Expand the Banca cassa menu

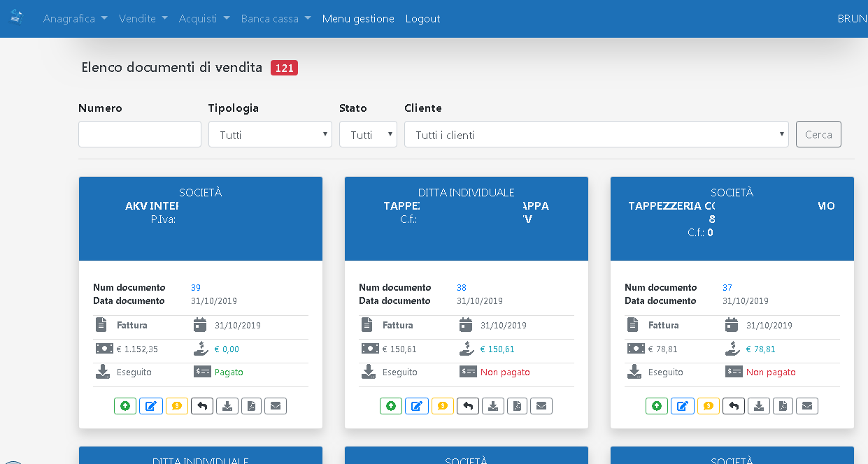click(x=276, y=19)
